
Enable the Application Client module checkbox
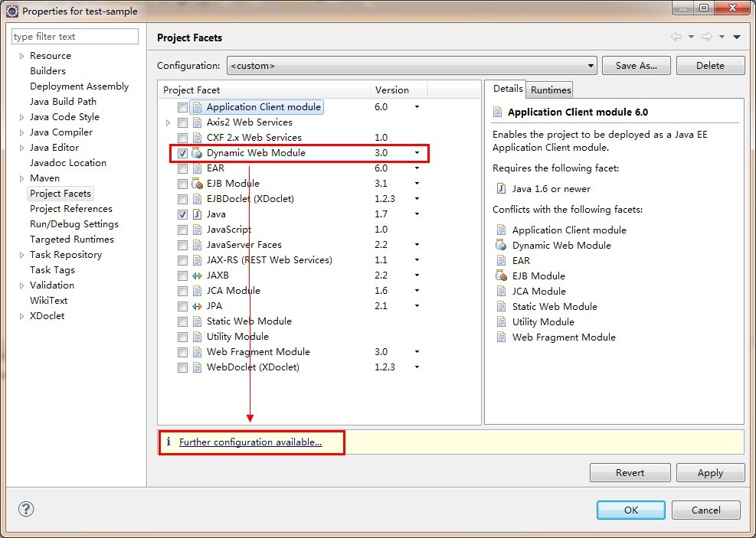pyautogui.click(x=183, y=107)
